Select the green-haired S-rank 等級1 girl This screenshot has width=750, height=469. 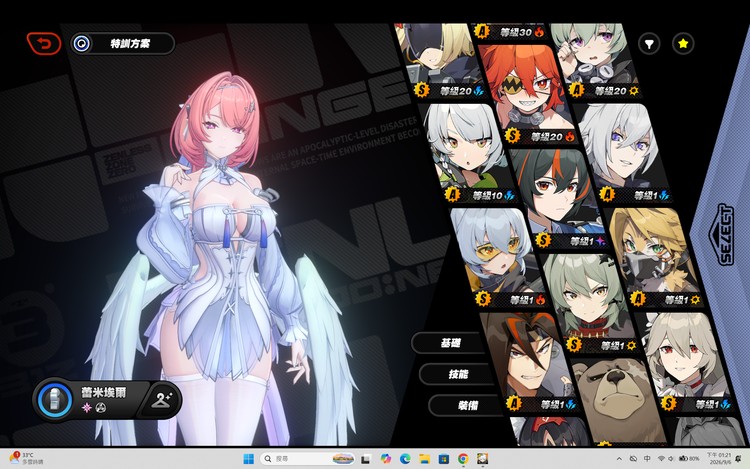(591, 302)
